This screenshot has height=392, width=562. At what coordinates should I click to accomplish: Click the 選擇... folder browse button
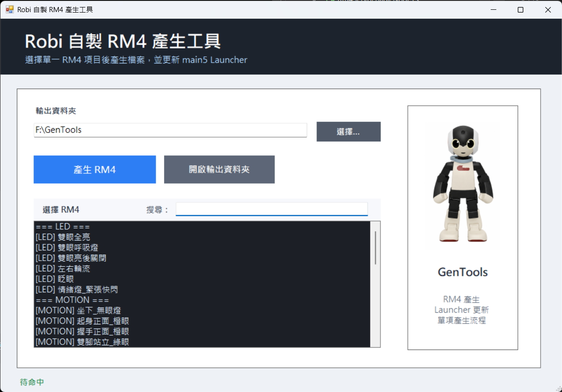click(x=349, y=132)
